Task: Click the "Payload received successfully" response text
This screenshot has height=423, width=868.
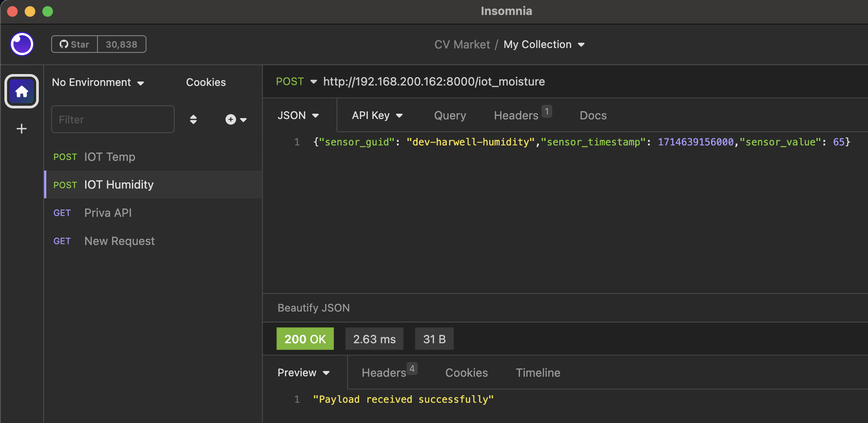Action: point(404,399)
